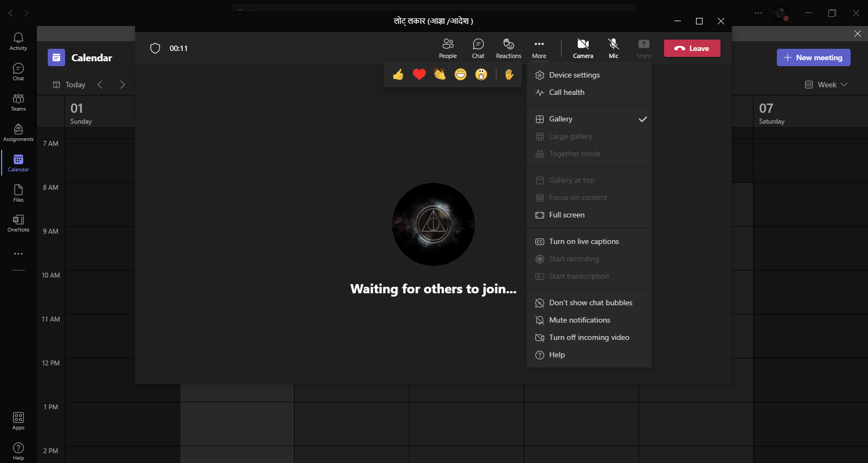Create a New meeting in Calendar

click(x=813, y=57)
